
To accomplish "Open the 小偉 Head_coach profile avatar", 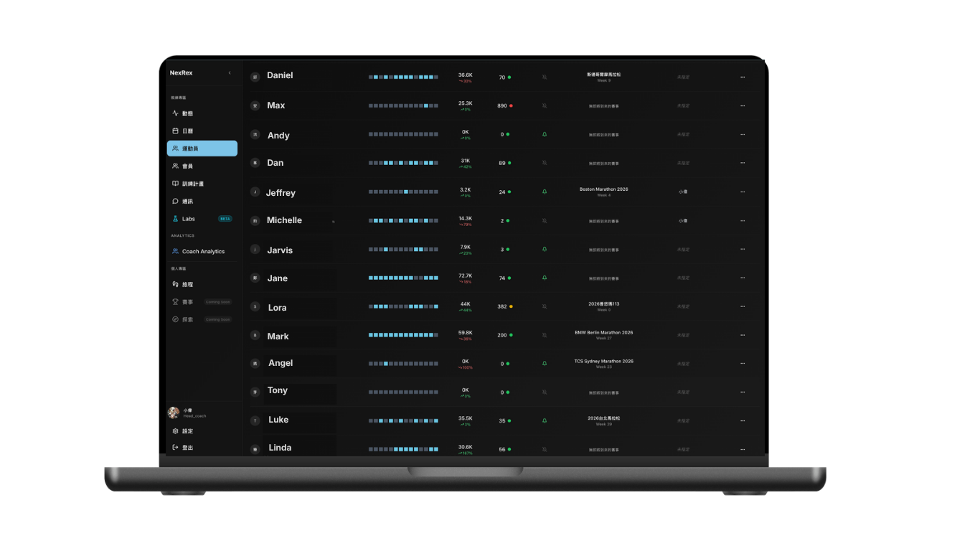I will point(174,413).
